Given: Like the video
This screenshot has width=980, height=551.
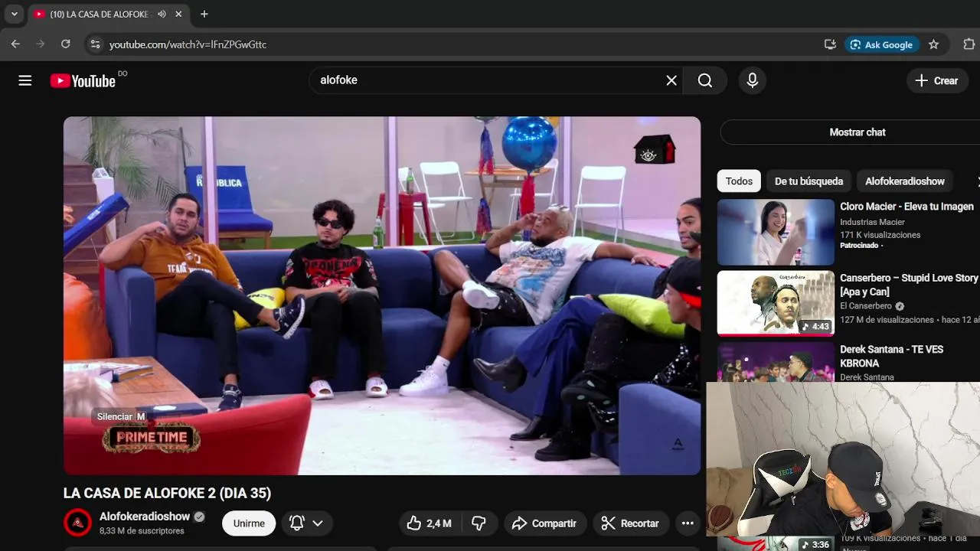Looking at the screenshot, I should pos(429,523).
